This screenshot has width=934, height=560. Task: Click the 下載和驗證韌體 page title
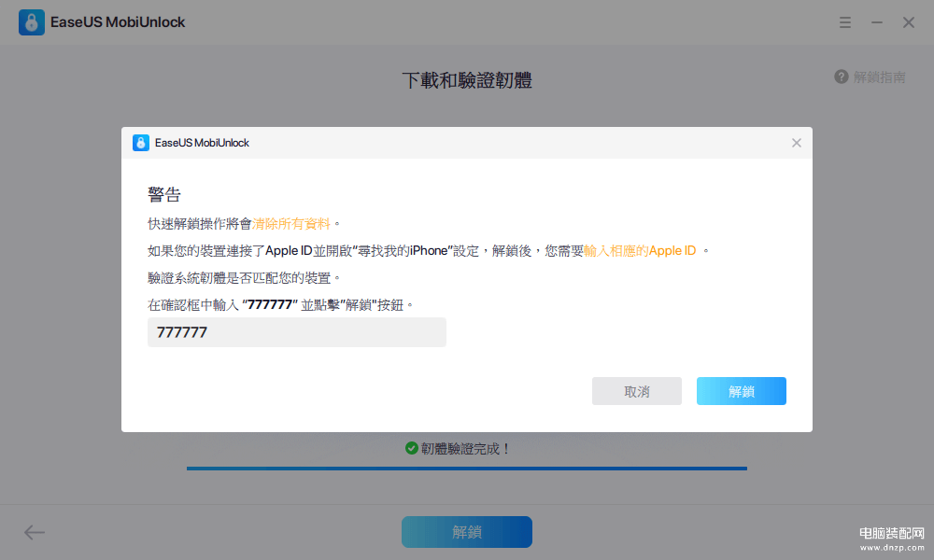(x=466, y=80)
